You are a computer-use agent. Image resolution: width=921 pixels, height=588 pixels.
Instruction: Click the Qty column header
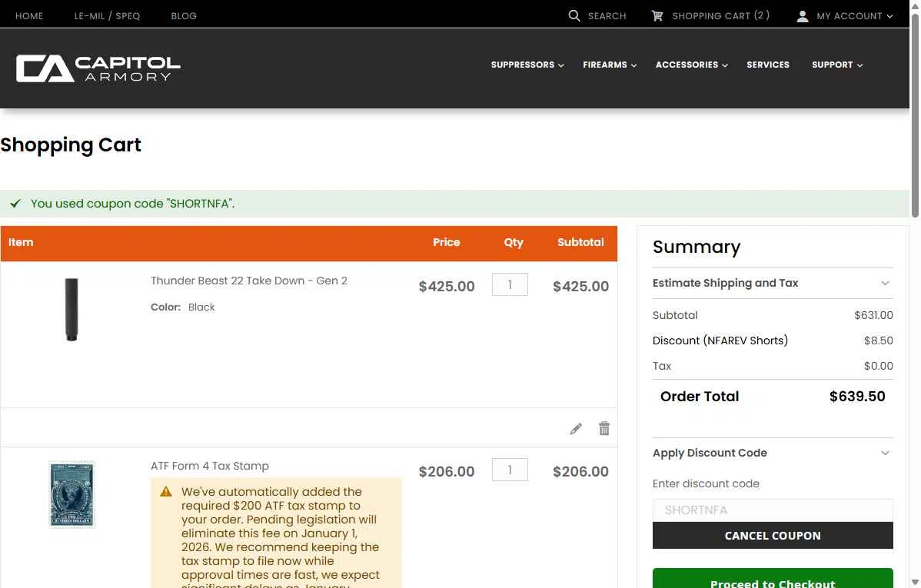pyautogui.click(x=514, y=242)
